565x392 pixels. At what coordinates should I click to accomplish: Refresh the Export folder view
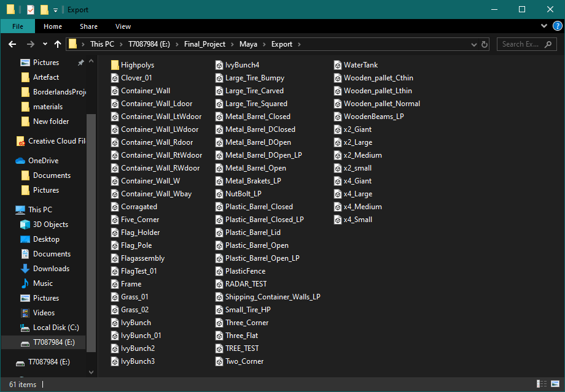[485, 44]
